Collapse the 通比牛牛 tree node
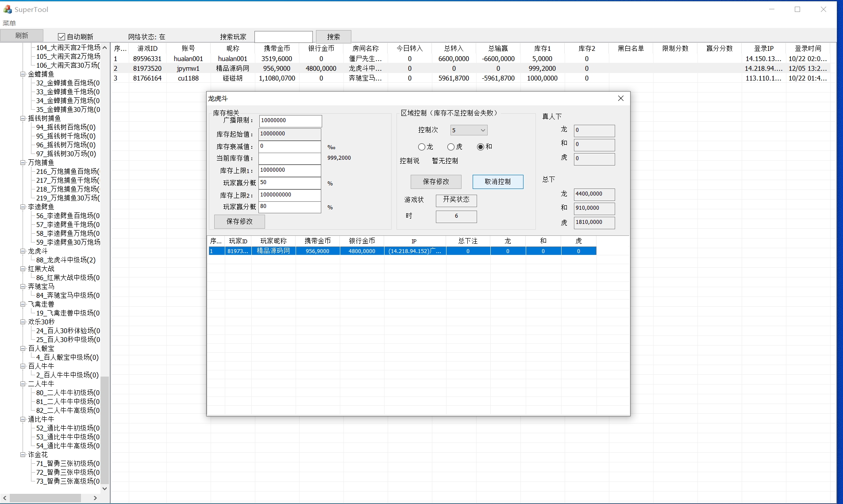Image resolution: width=843 pixels, height=504 pixels. coord(23,419)
